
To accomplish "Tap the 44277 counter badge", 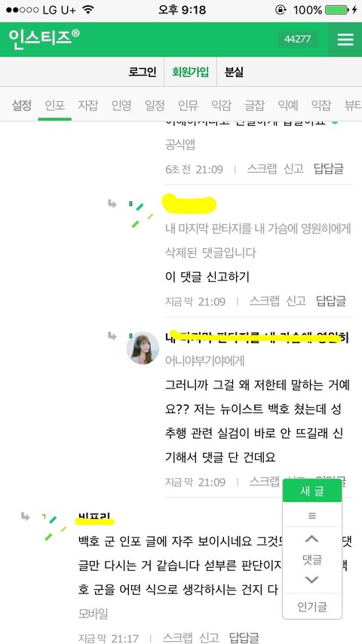I will pos(298,39).
